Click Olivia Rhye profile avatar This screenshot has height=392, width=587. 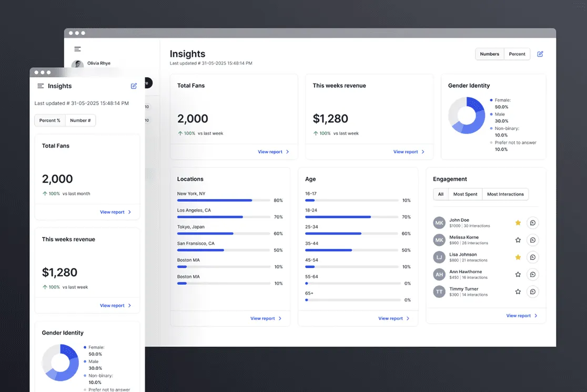click(77, 64)
